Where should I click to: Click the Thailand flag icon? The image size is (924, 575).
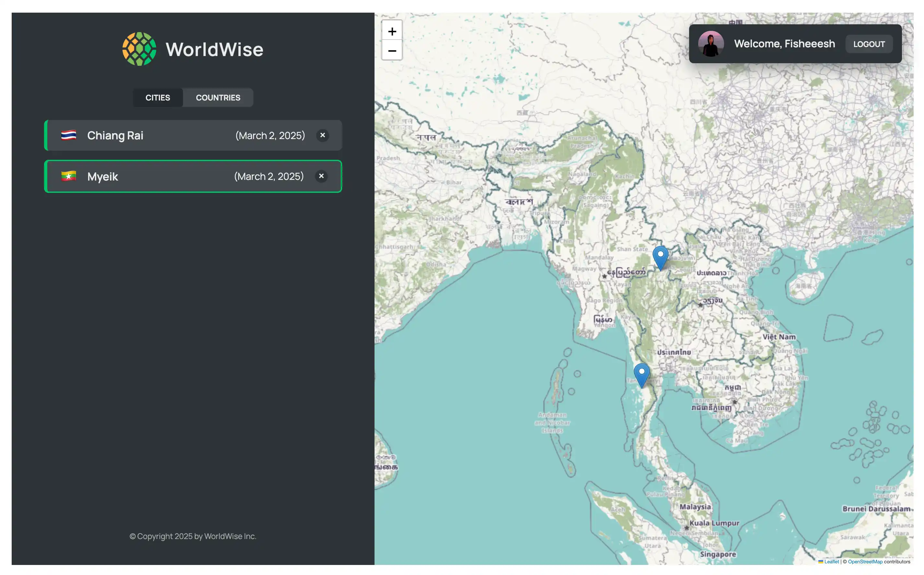(x=68, y=135)
